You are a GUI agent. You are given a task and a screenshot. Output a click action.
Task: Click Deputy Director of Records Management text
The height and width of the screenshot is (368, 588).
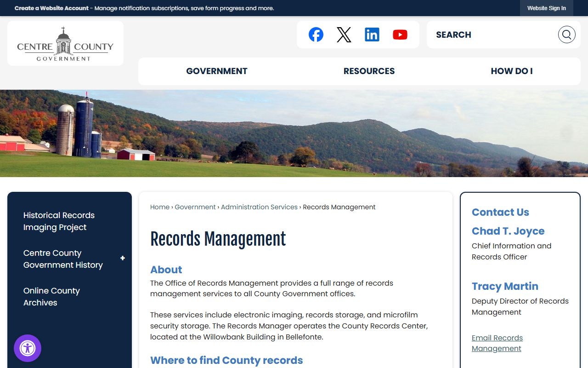(x=520, y=306)
